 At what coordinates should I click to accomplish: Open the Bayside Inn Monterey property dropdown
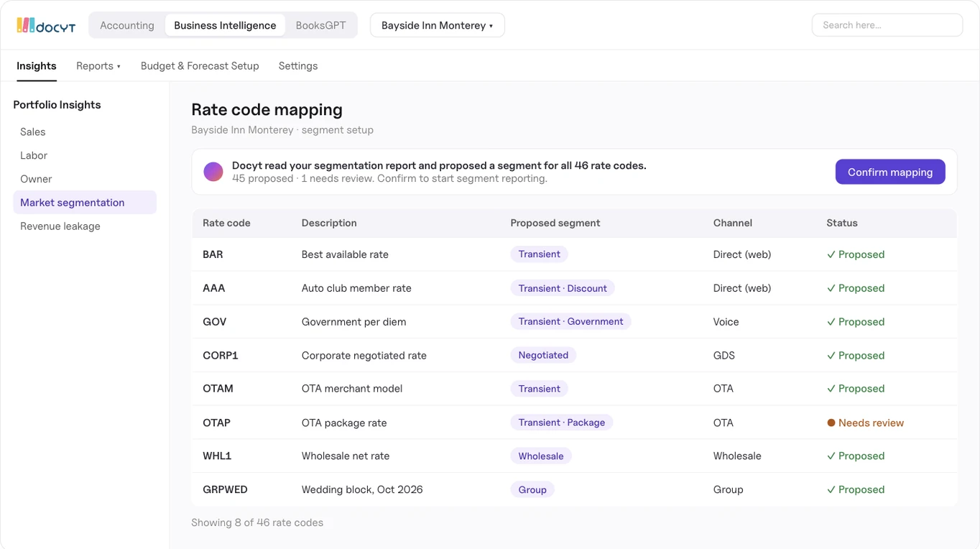point(438,25)
